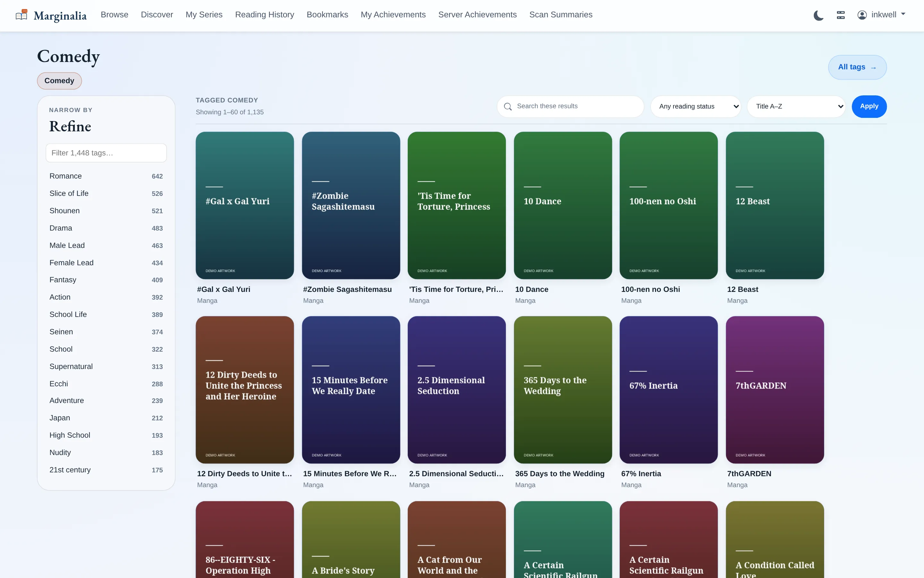The image size is (924, 578).
Task: Narrow by the Male Lead tag
Action: point(106,245)
